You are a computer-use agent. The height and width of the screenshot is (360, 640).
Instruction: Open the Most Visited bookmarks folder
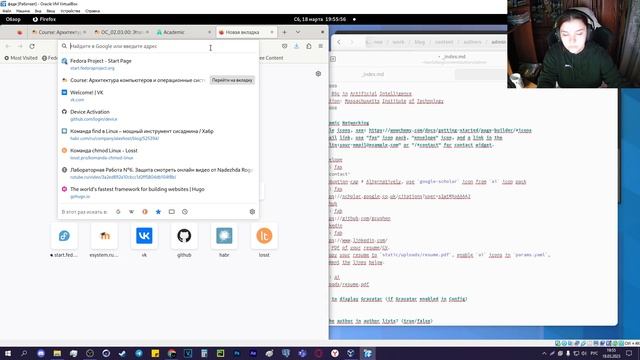click(21, 58)
